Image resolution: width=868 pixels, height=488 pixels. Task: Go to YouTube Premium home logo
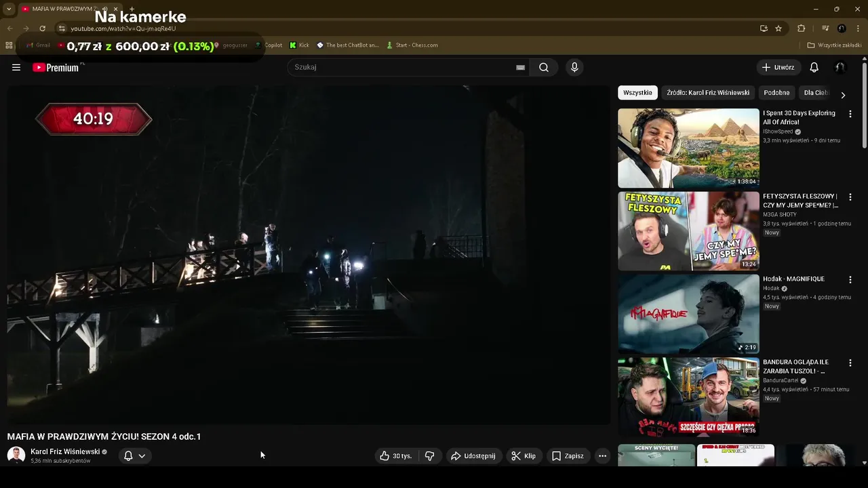click(x=56, y=67)
